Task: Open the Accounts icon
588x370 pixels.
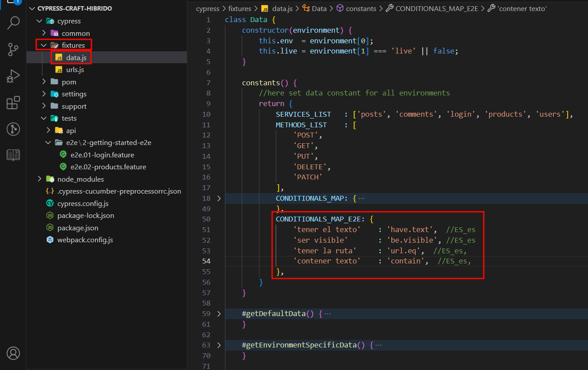Action: tap(13, 353)
